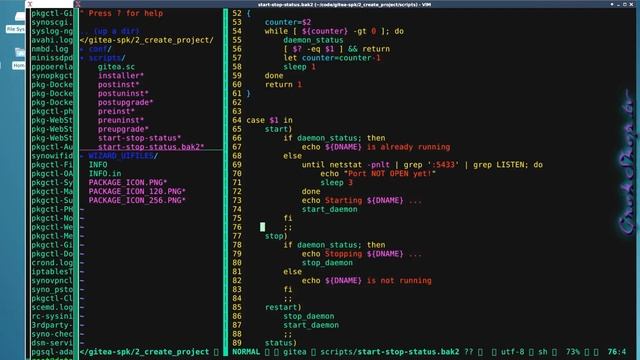Click the VIM window title bar

[344, 4]
